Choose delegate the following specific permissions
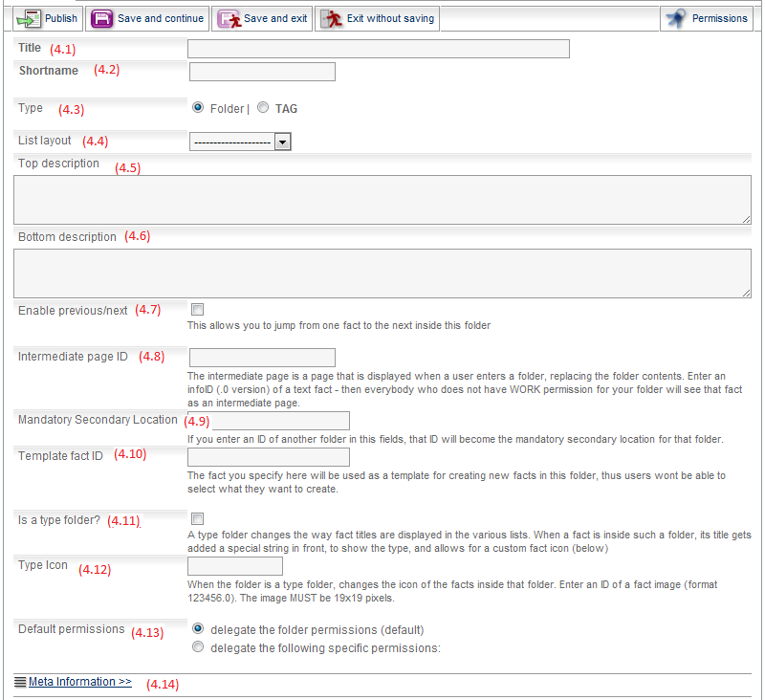This screenshot has height=700, width=765. (198, 646)
